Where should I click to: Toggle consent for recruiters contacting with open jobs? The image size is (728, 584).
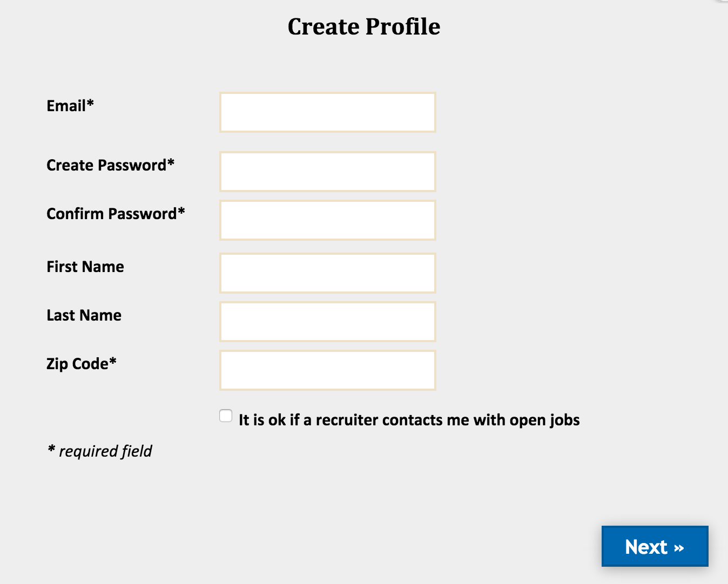coord(225,415)
